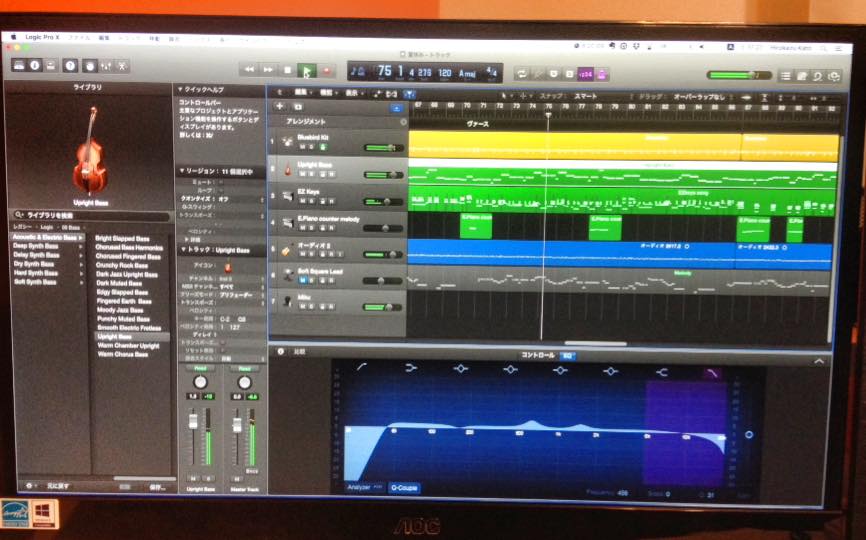Click the Stop transport button
866x540 pixels.
click(287, 70)
